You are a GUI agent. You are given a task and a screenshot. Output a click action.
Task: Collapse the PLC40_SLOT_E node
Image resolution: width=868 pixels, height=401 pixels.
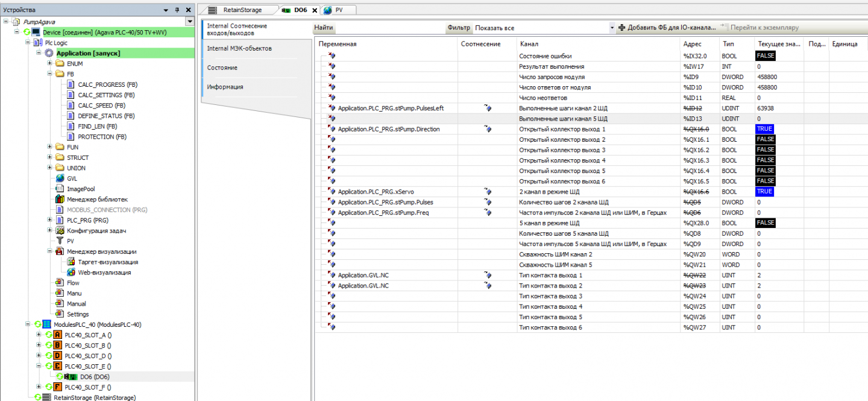click(39, 366)
